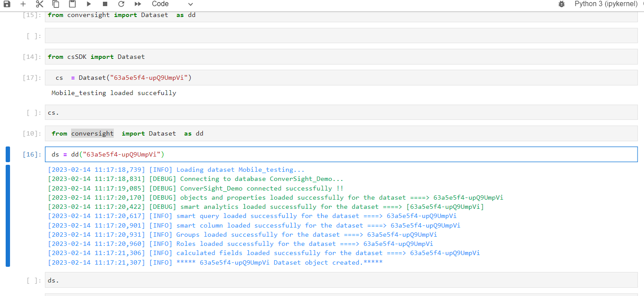Run the selected cell with play icon
644x296 pixels.
coord(89,4)
